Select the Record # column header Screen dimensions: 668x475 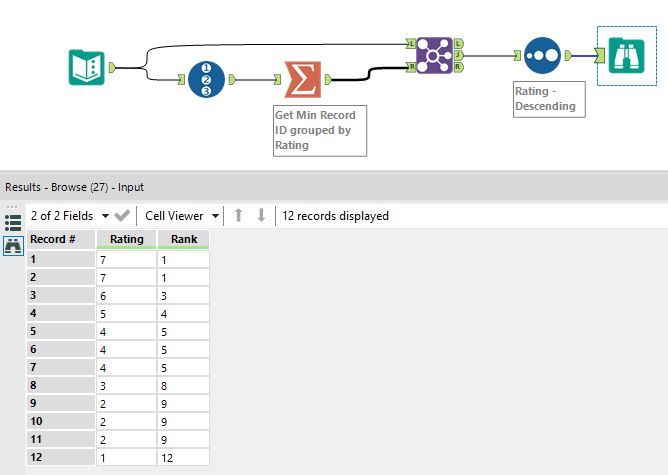(61, 239)
